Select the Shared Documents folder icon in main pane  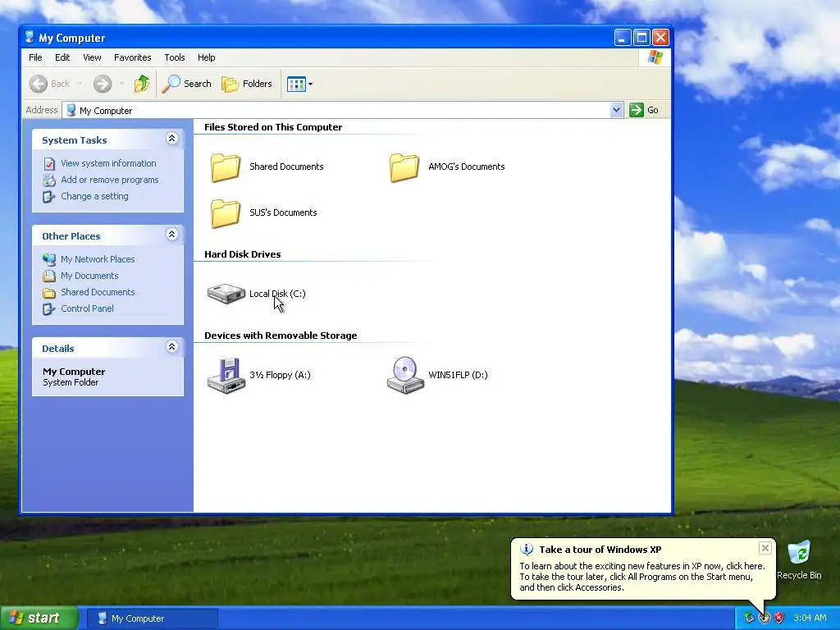click(x=225, y=167)
